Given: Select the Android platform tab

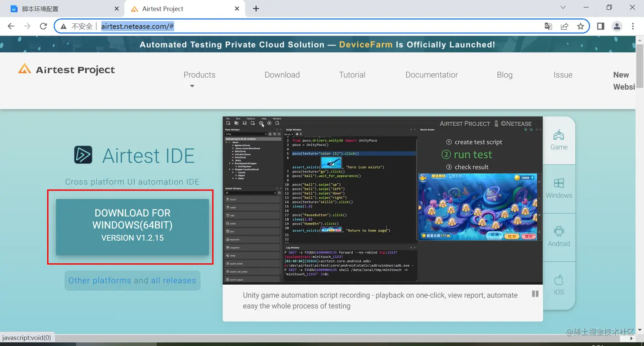Looking at the screenshot, I should 559,237.
